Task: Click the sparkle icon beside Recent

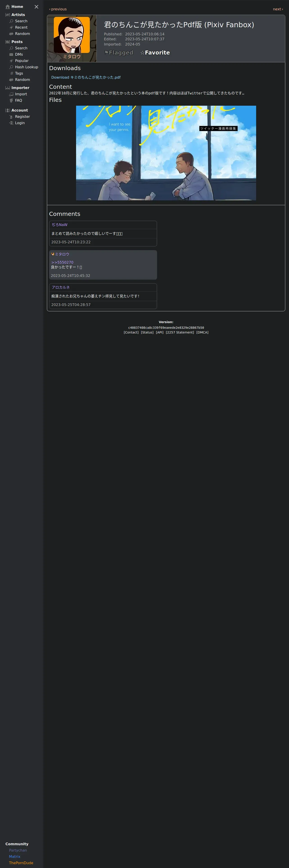Action: [x=11, y=28]
